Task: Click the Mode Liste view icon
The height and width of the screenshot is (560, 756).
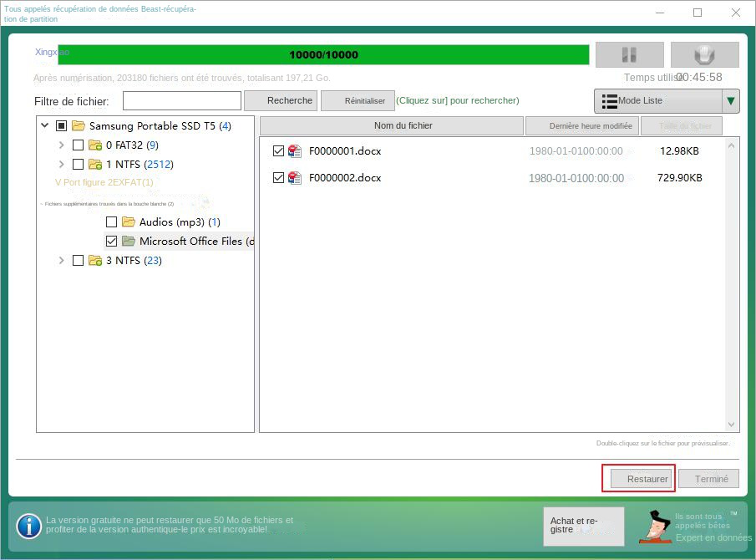Action: pos(609,100)
